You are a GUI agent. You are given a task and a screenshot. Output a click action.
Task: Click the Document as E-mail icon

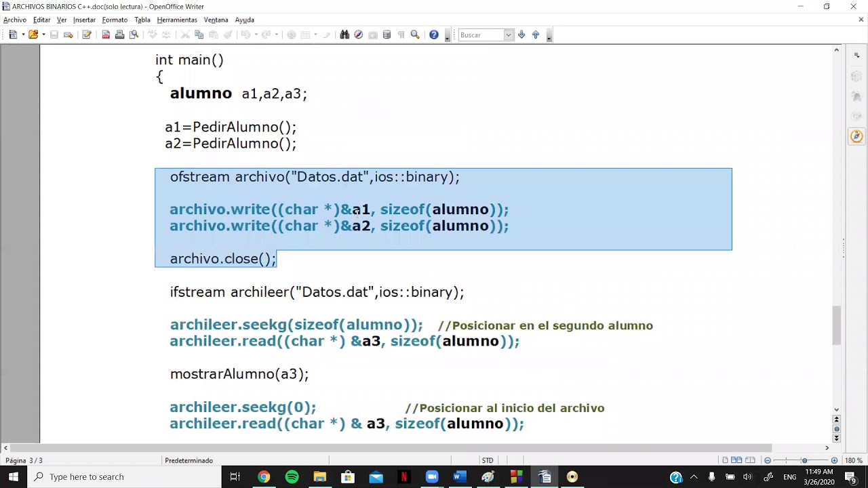point(68,35)
